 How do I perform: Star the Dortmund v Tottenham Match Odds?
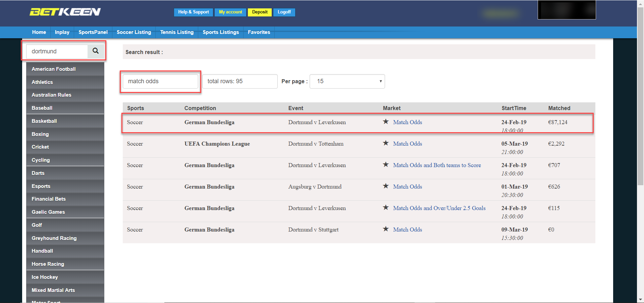386,143
